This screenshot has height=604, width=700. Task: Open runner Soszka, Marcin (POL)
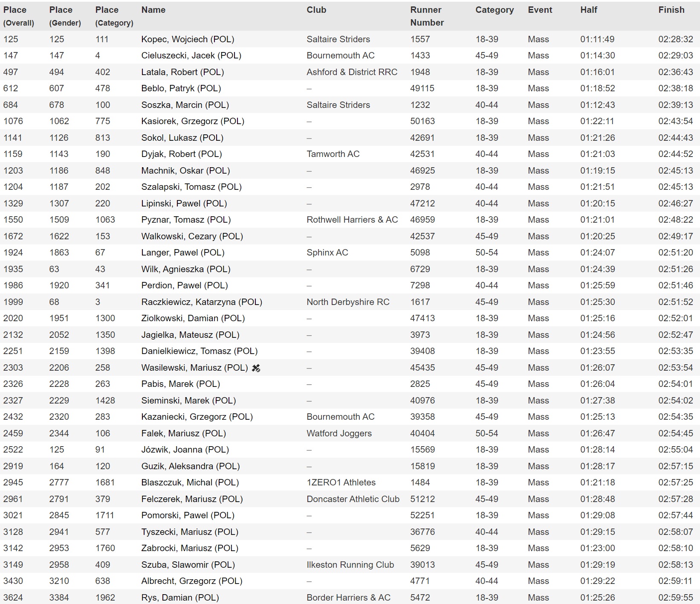click(x=185, y=105)
